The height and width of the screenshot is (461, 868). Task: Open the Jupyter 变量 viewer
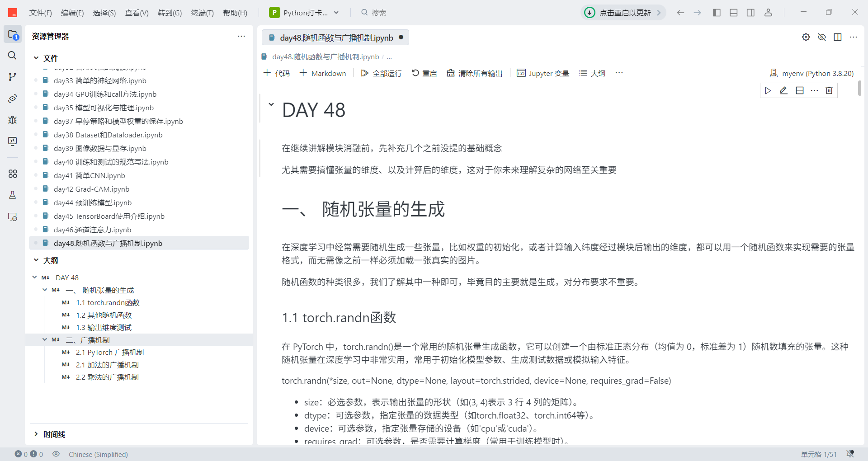tap(542, 73)
